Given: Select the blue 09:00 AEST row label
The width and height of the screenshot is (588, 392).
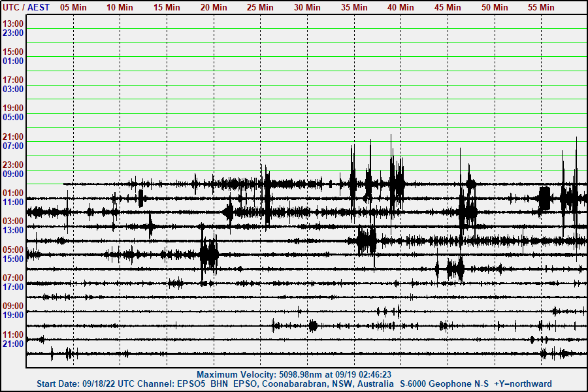Looking at the screenshot, I should (13, 174).
